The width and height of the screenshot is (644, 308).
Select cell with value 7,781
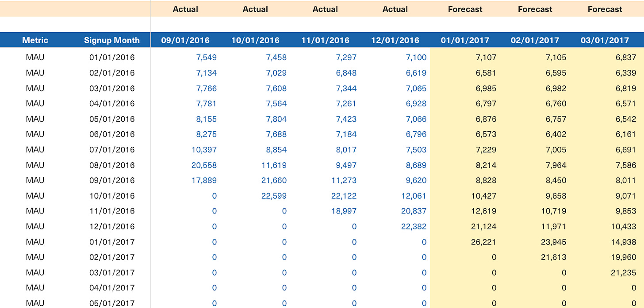pyautogui.click(x=206, y=103)
